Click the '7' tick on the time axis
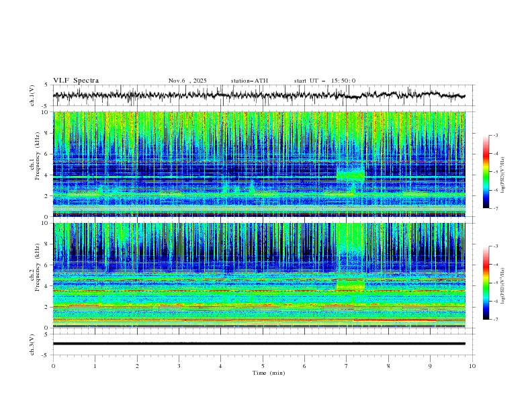 pos(346,366)
